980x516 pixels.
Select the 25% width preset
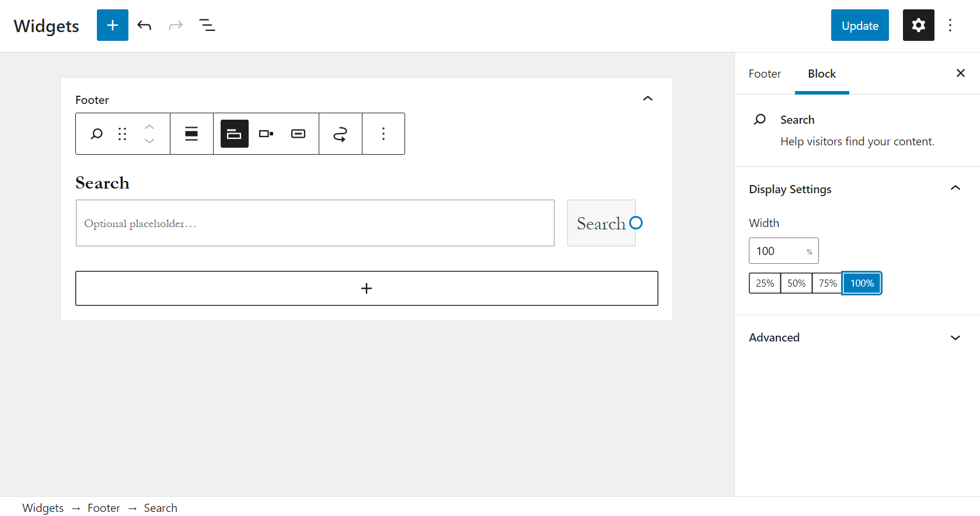[x=765, y=283]
